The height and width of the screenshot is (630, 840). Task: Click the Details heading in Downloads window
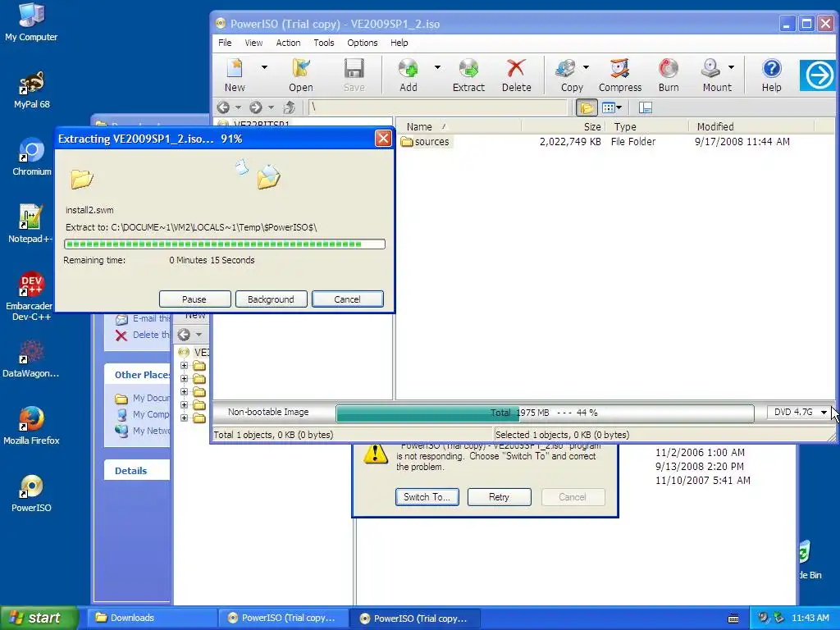[x=130, y=471]
